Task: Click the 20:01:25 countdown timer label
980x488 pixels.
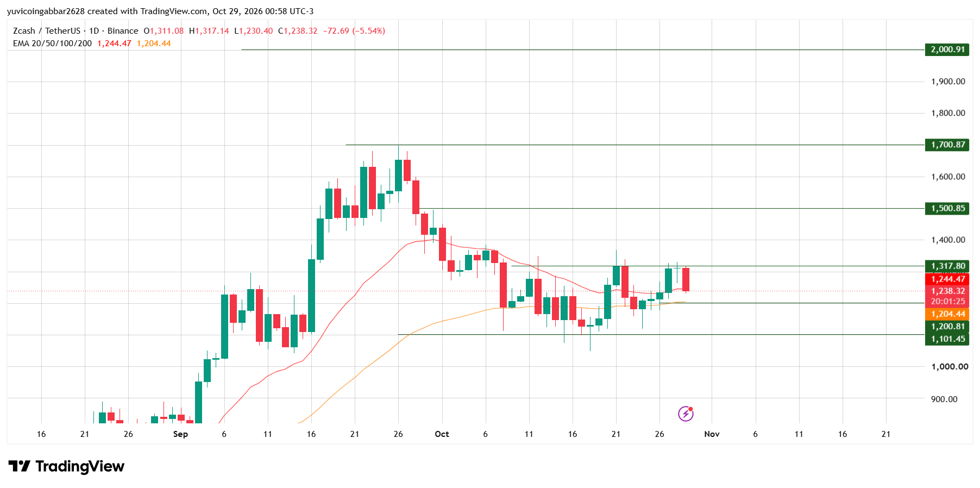Action: pyautogui.click(x=947, y=302)
